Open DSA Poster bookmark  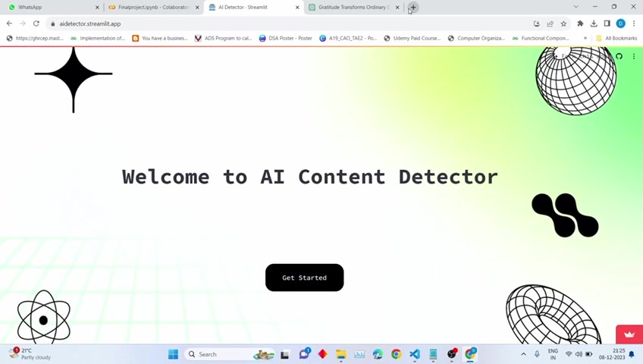[x=285, y=38]
